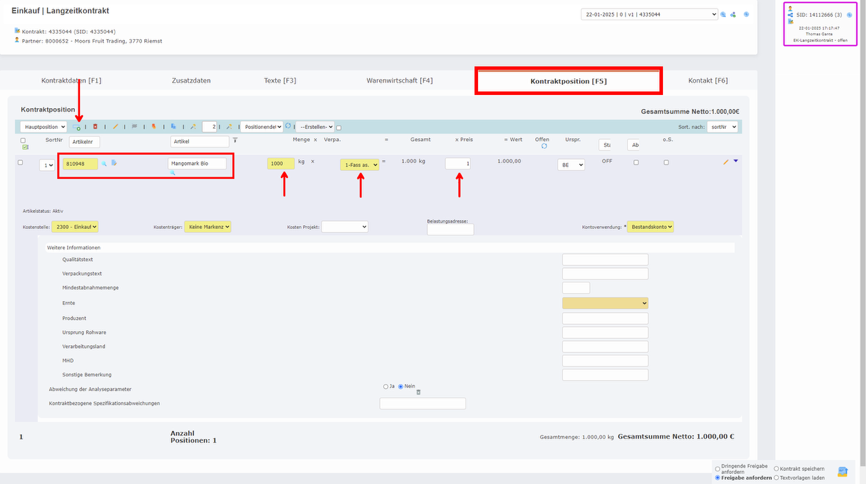This screenshot has width=866, height=484.
Task: Click the trash icon below Abweichung radio buttons
Action: (x=418, y=393)
